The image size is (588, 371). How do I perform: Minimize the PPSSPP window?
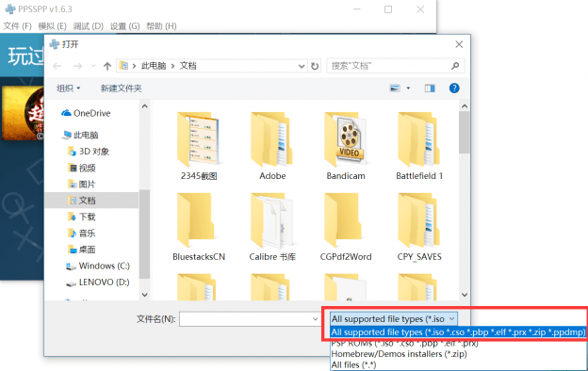coord(356,9)
